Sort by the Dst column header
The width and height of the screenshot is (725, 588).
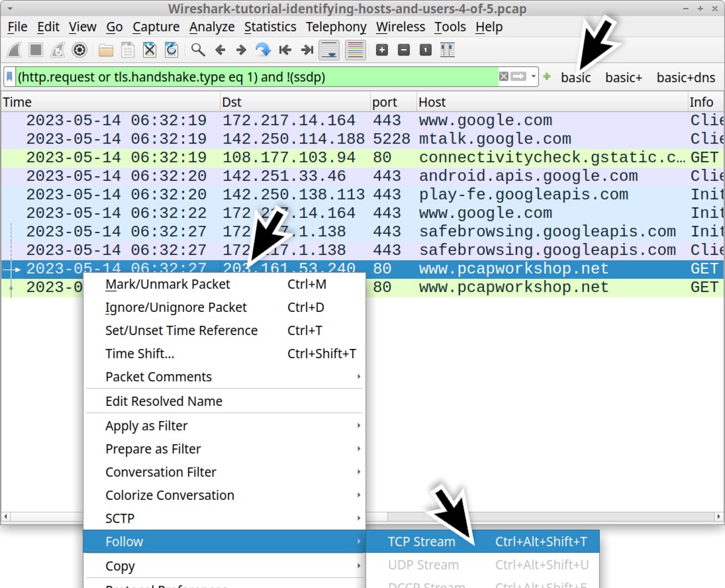click(295, 102)
